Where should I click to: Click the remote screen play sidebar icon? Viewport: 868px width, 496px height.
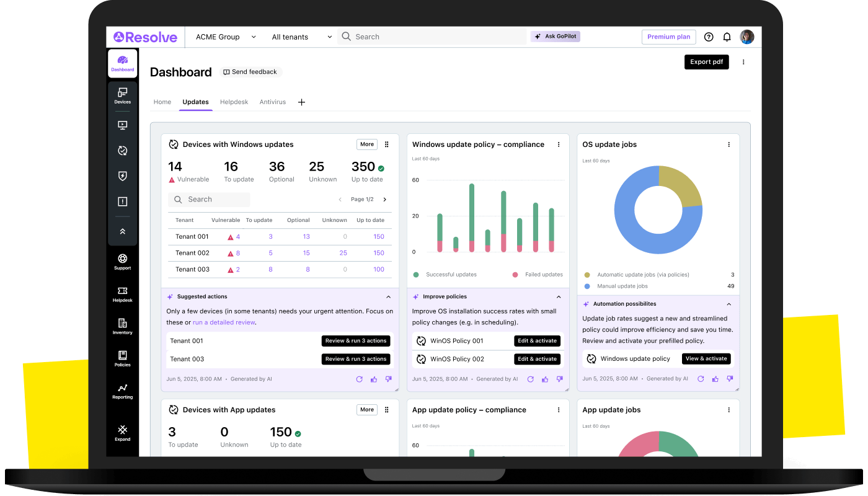(122, 125)
